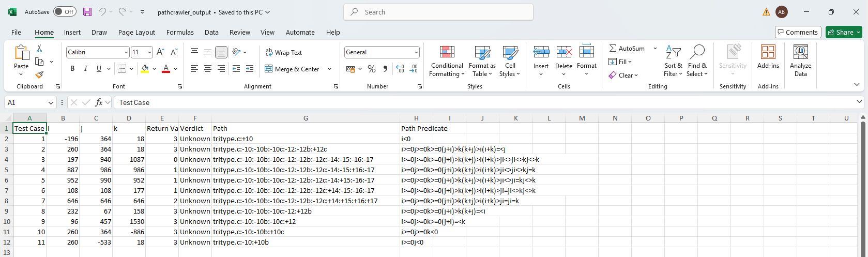The width and height of the screenshot is (868, 257).
Task: Open the Comments pane button
Action: click(x=798, y=32)
